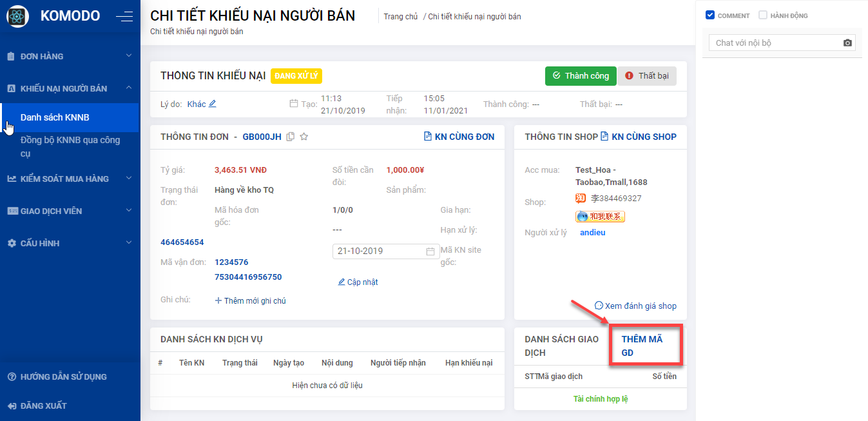
Task: Toggle the sidebar hamburger menu icon
Action: tap(124, 17)
